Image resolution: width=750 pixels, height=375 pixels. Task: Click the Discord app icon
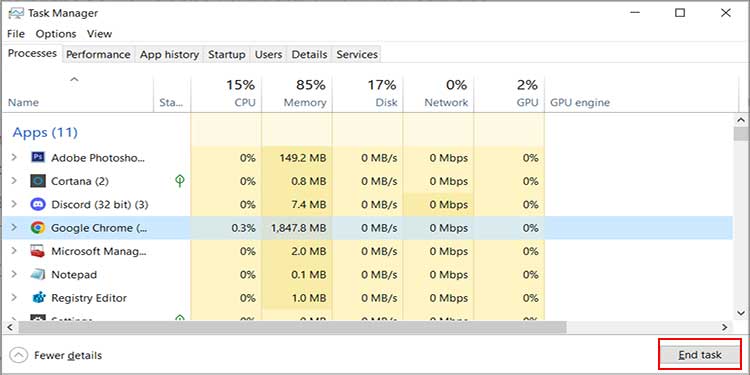(x=37, y=204)
